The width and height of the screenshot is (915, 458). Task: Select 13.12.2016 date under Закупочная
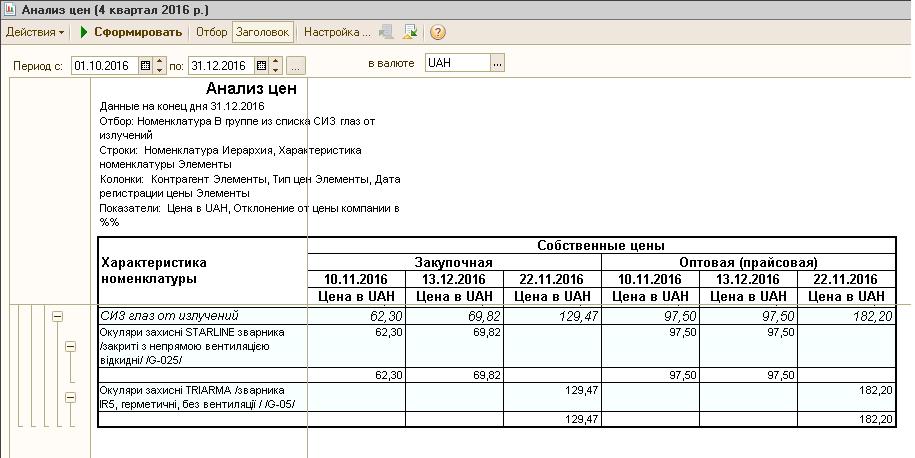coord(455,279)
